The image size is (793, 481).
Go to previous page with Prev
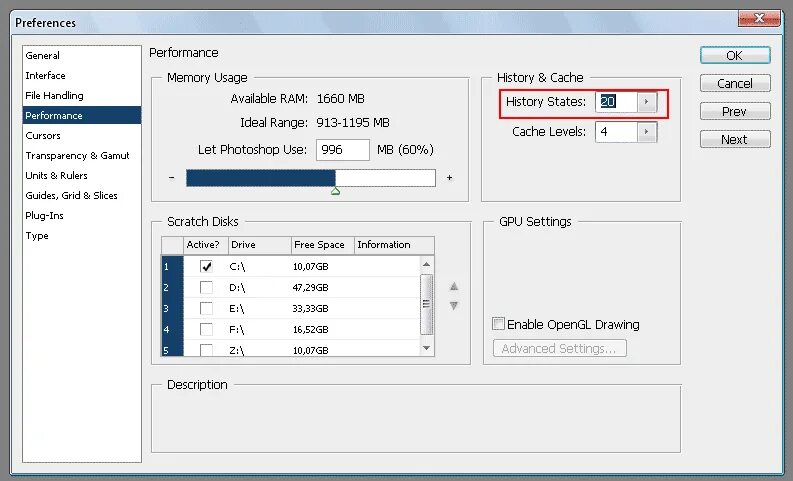[735, 111]
